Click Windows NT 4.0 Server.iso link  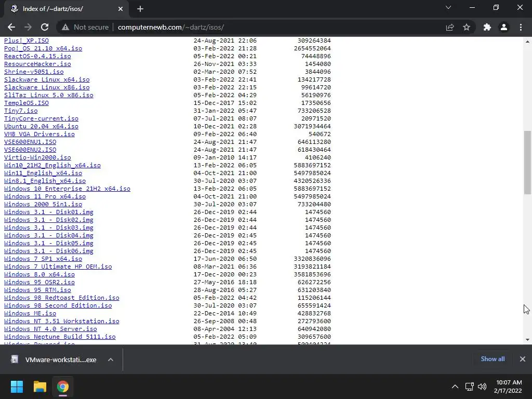pyautogui.click(x=50, y=329)
